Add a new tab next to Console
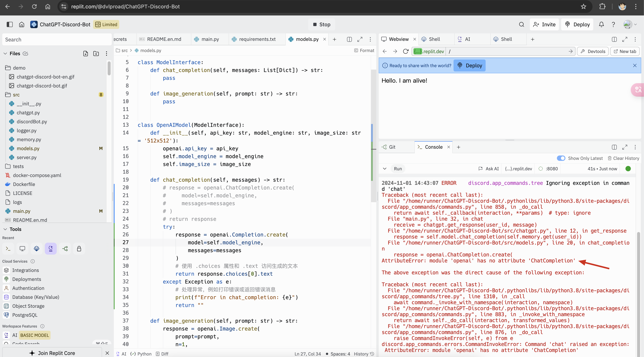 tap(459, 147)
